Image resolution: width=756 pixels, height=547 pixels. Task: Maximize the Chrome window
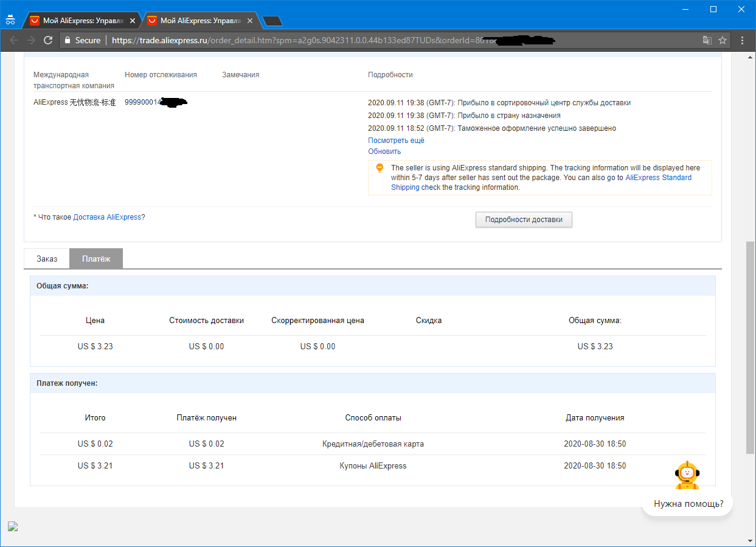pyautogui.click(x=713, y=9)
